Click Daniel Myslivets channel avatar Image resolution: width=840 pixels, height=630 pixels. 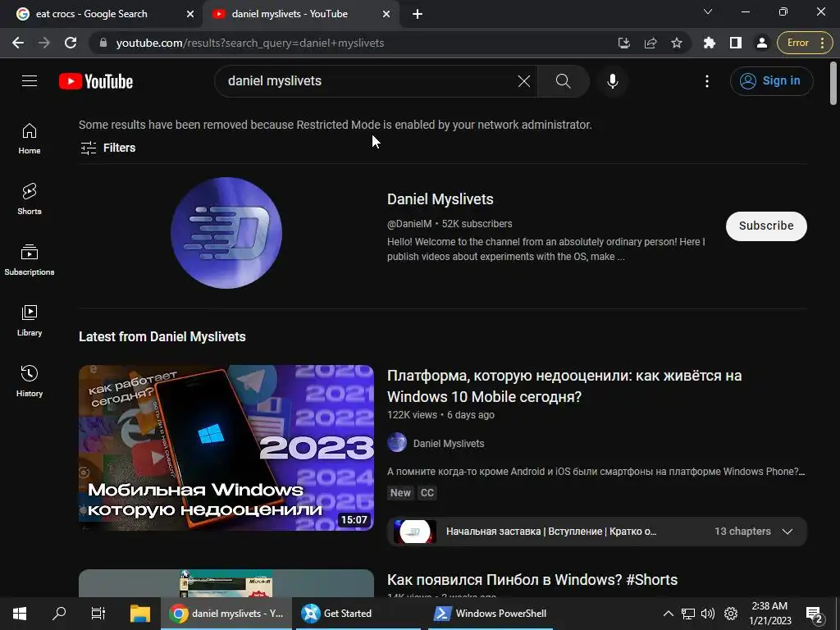coord(226,233)
